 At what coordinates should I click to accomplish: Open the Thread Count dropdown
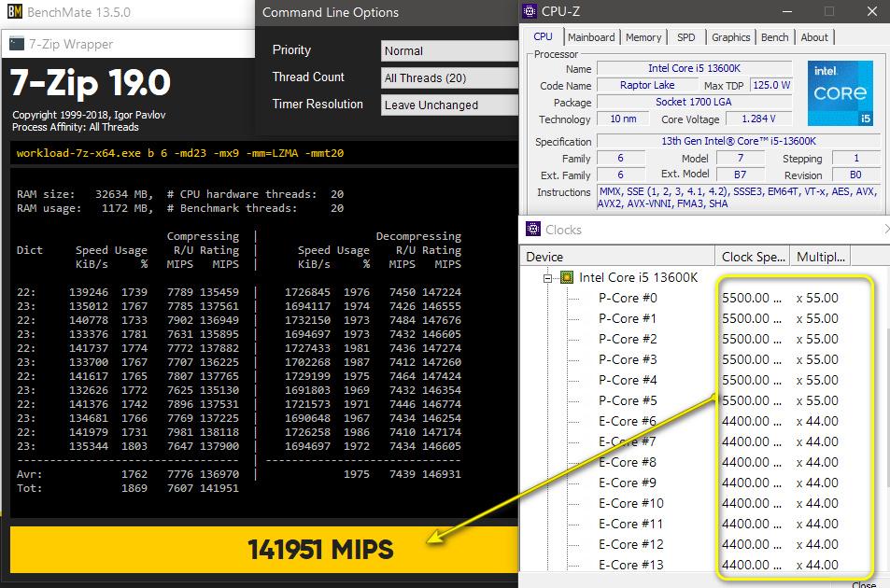pyautogui.click(x=450, y=77)
